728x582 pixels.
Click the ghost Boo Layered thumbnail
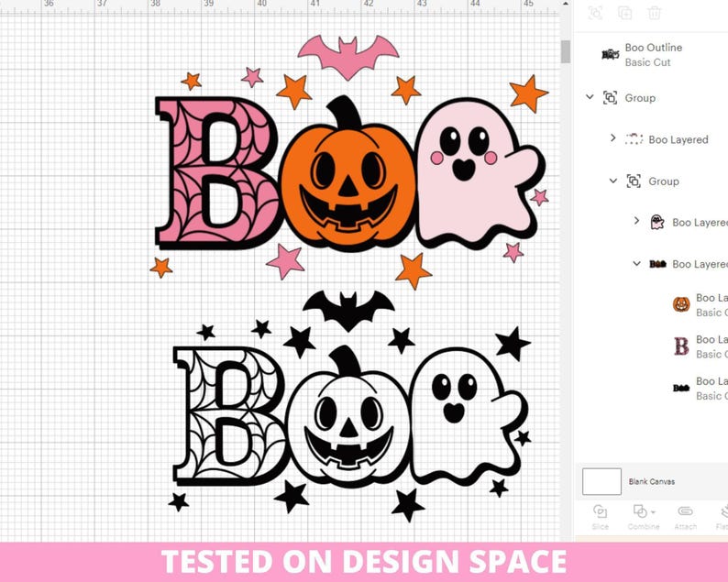tap(657, 223)
